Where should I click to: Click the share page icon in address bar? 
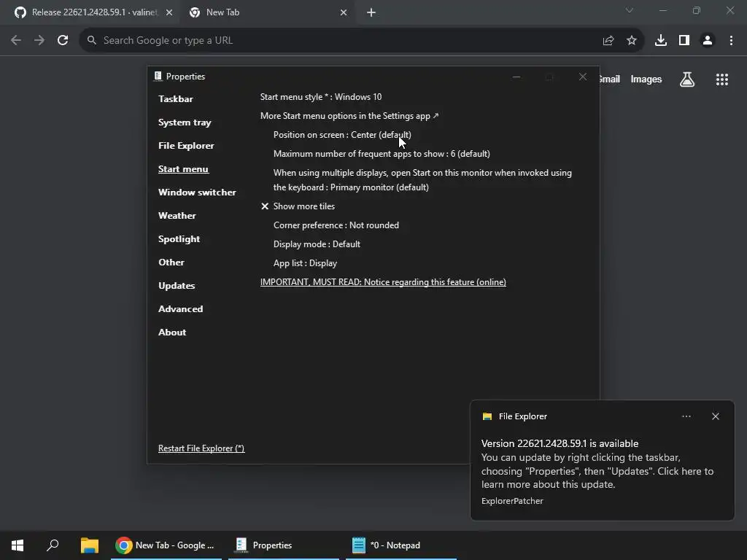pyautogui.click(x=608, y=41)
